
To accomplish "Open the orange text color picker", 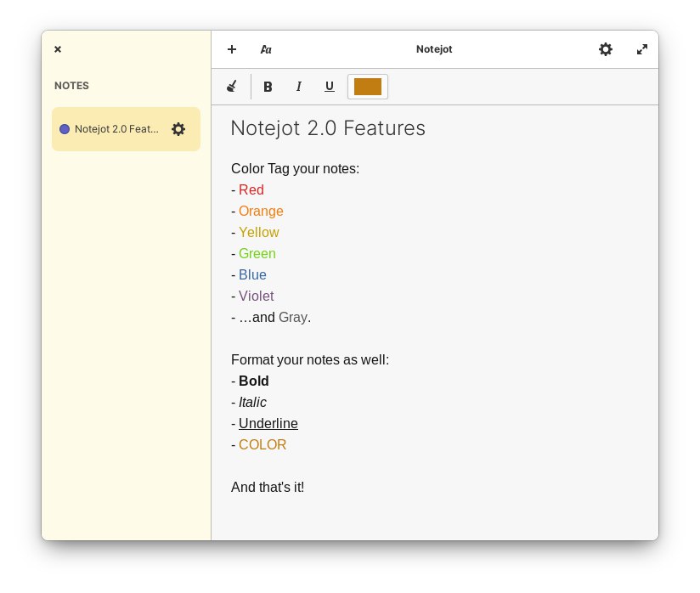I will (368, 87).
